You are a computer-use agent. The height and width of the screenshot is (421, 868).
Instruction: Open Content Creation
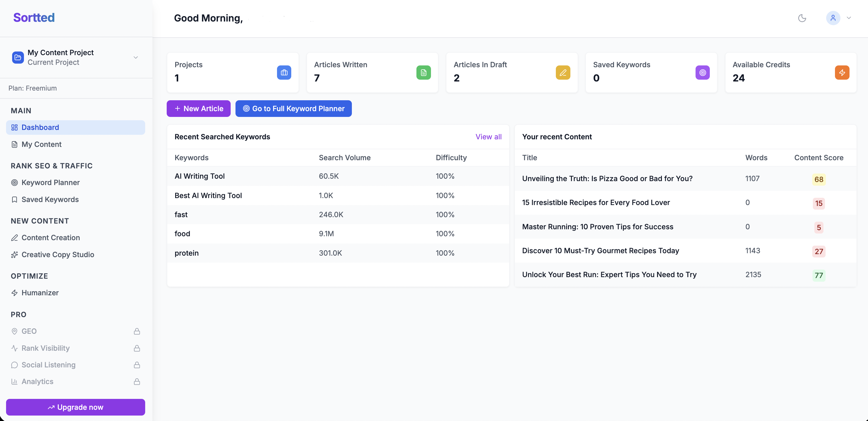click(x=75, y=237)
